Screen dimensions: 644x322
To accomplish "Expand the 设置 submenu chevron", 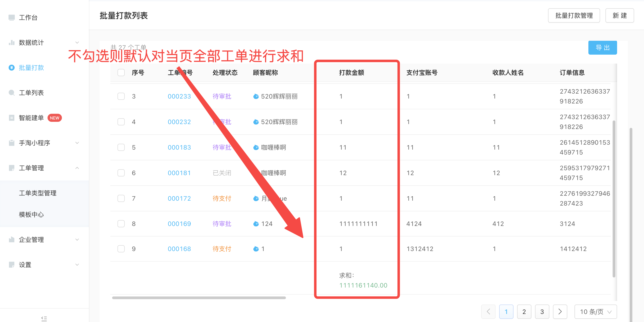I will coord(77,265).
